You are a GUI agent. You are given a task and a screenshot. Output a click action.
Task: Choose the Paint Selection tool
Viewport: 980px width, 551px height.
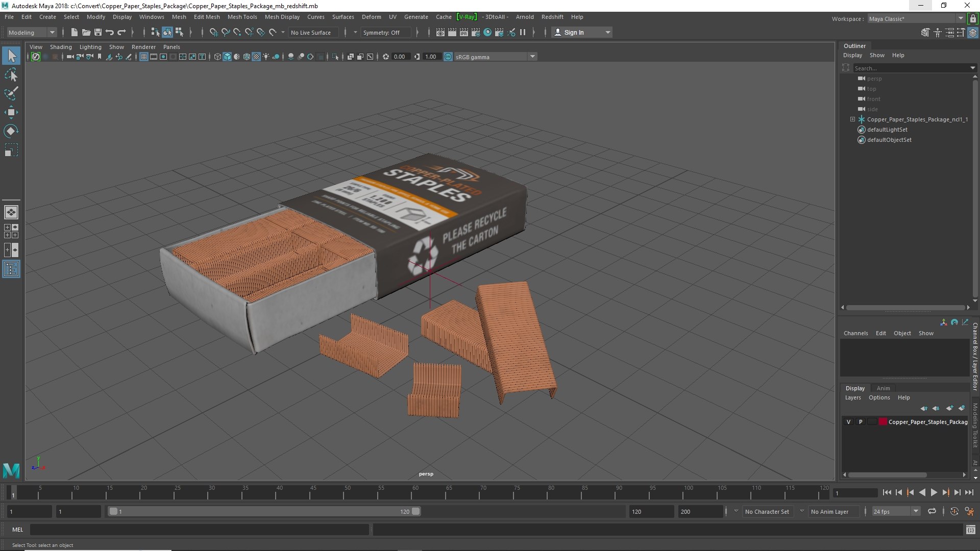(x=11, y=93)
